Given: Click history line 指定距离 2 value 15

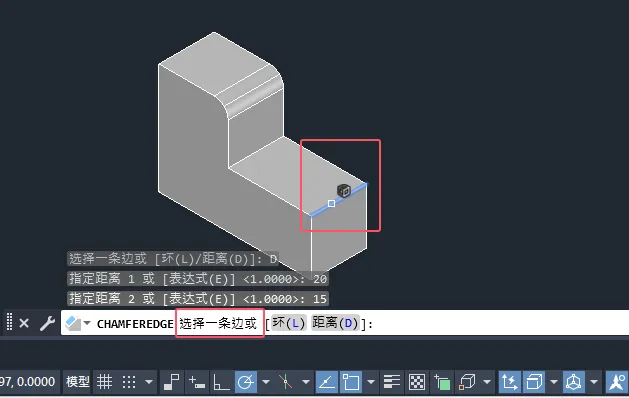Looking at the screenshot, I should [x=198, y=298].
